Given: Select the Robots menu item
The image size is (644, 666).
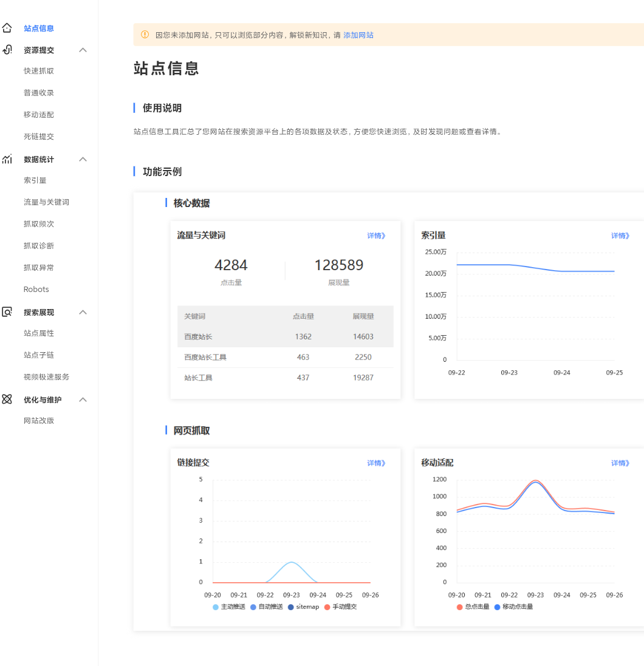Looking at the screenshot, I should 36,290.
